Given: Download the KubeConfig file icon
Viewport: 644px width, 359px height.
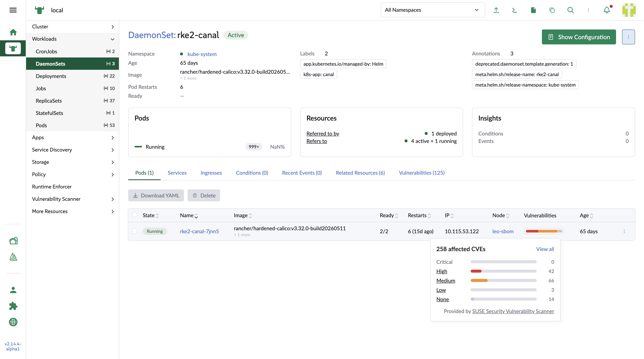Looking at the screenshot, I should (x=533, y=10).
